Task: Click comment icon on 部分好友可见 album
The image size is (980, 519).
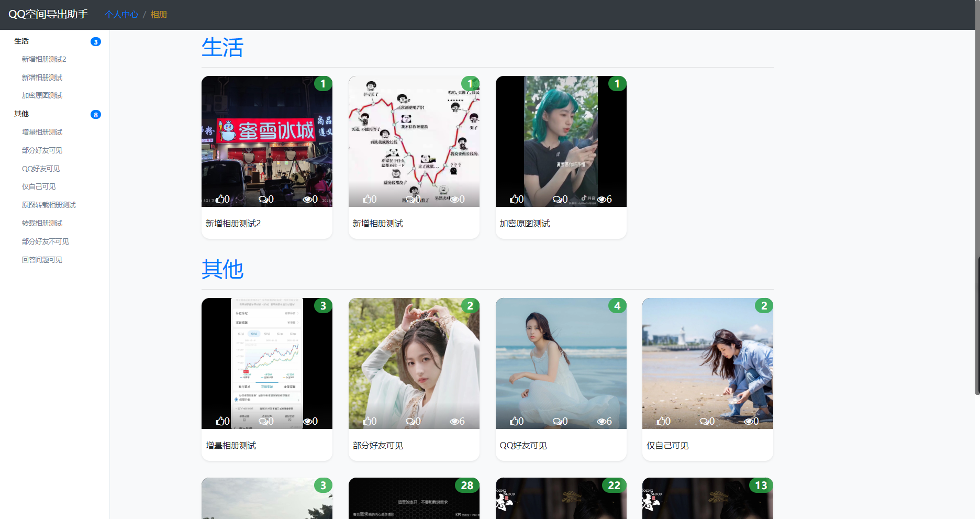Action: [x=410, y=421]
